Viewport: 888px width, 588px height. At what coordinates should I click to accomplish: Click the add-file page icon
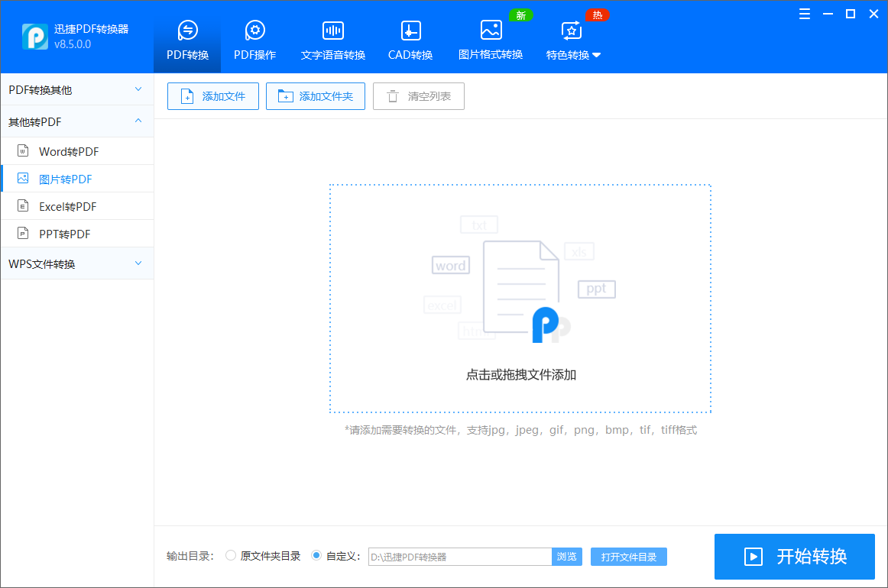pos(187,96)
